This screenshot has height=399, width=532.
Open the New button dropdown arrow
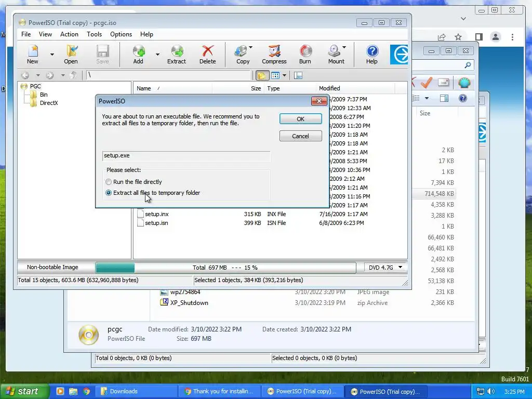52,54
